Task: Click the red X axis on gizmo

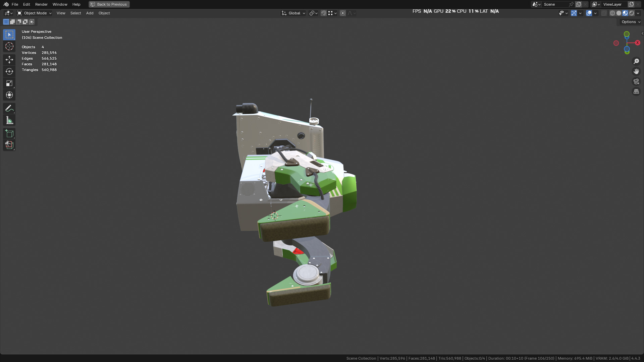Action: [x=637, y=43]
